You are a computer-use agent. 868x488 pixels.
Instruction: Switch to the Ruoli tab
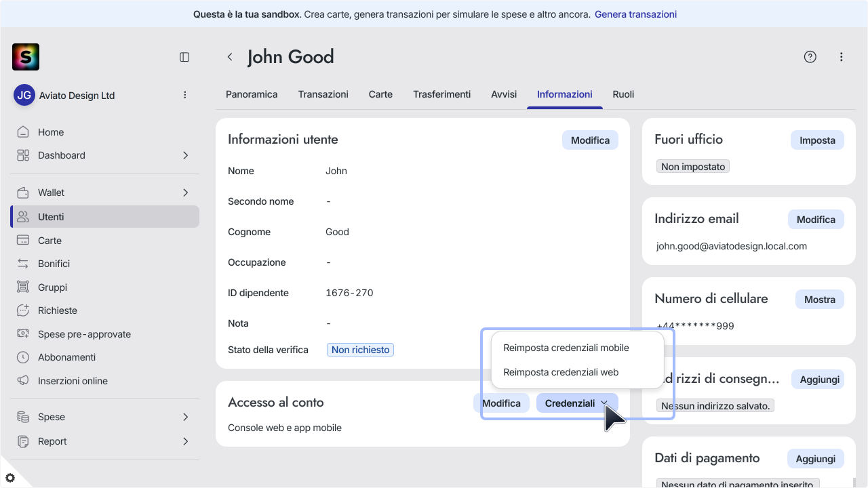coord(623,94)
